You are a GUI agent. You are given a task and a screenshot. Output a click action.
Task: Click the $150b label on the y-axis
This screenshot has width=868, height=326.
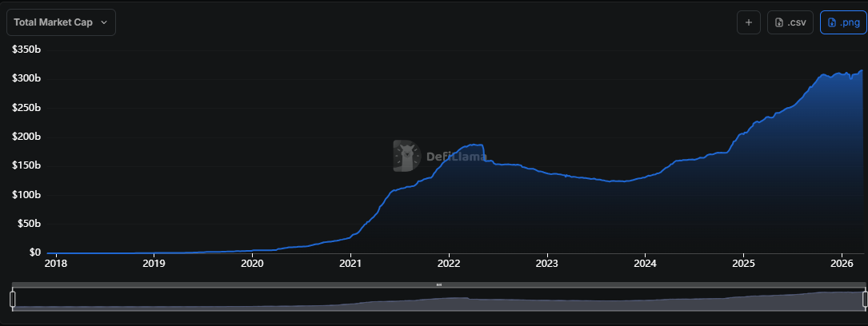tap(26, 165)
